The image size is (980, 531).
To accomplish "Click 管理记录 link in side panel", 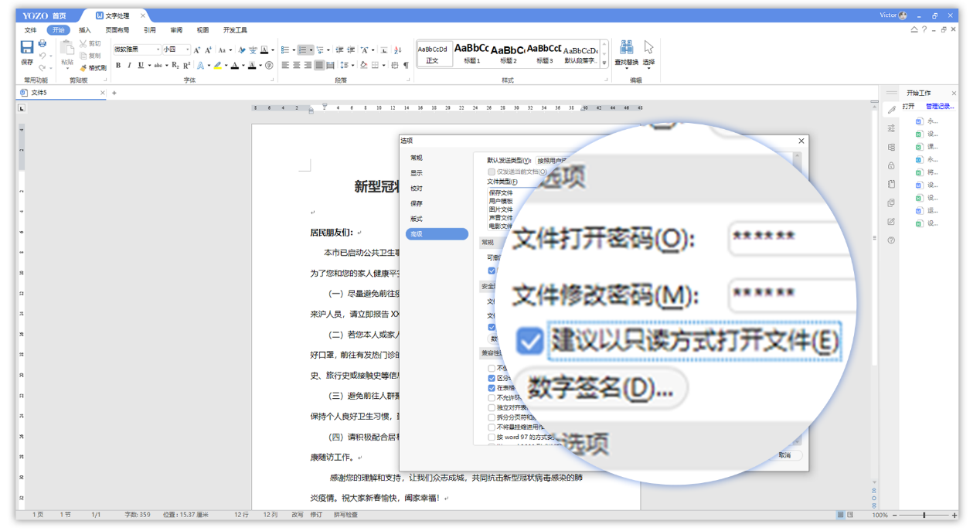I will point(939,107).
